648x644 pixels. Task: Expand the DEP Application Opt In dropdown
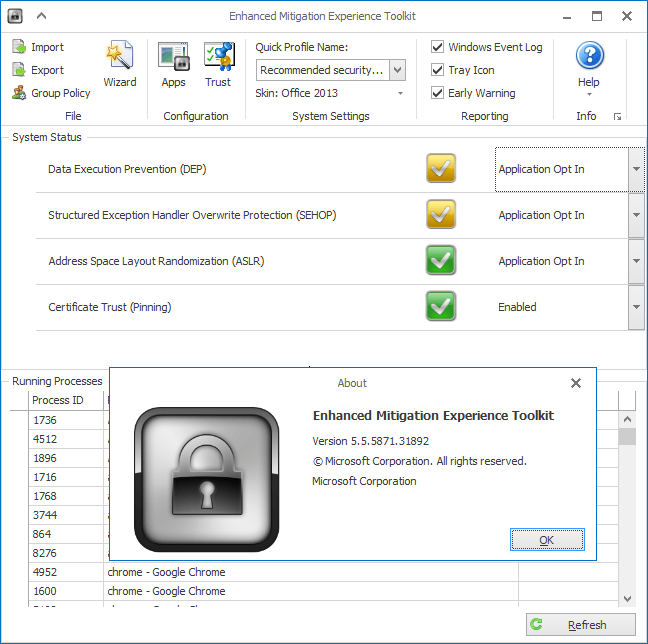[636, 169]
